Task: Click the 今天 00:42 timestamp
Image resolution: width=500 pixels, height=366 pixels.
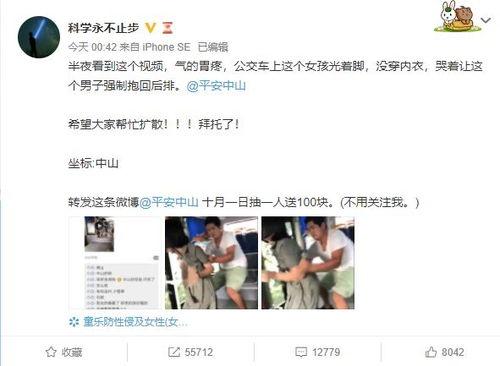Action: pos(92,47)
